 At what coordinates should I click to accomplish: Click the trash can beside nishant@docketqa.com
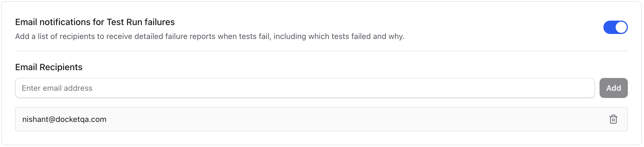[x=613, y=119]
